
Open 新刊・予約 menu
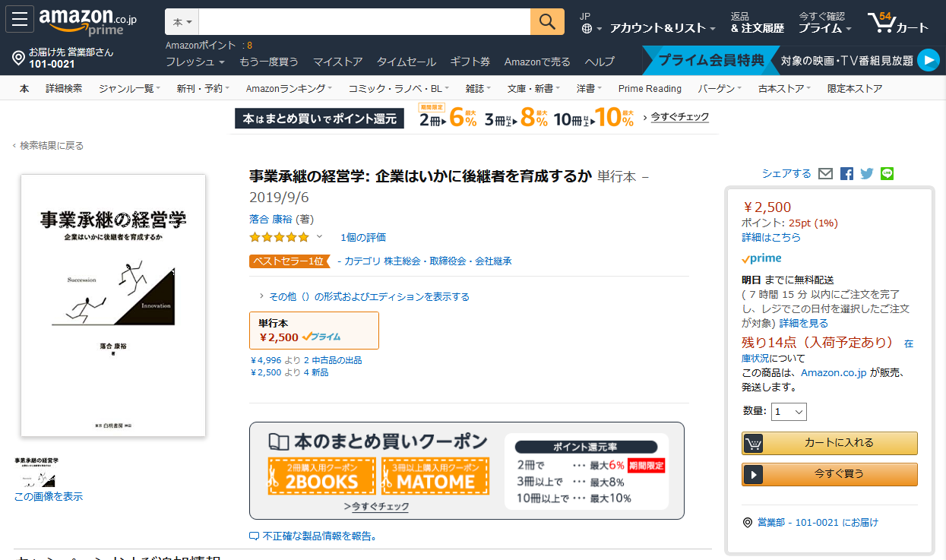(x=203, y=88)
